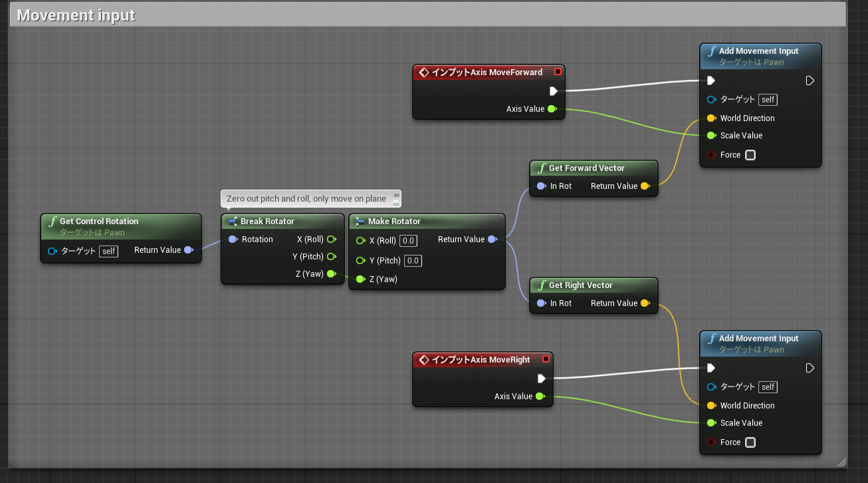868x483 pixels.
Task: Click Make Rotator Return Value output pin
Action: pos(492,240)
